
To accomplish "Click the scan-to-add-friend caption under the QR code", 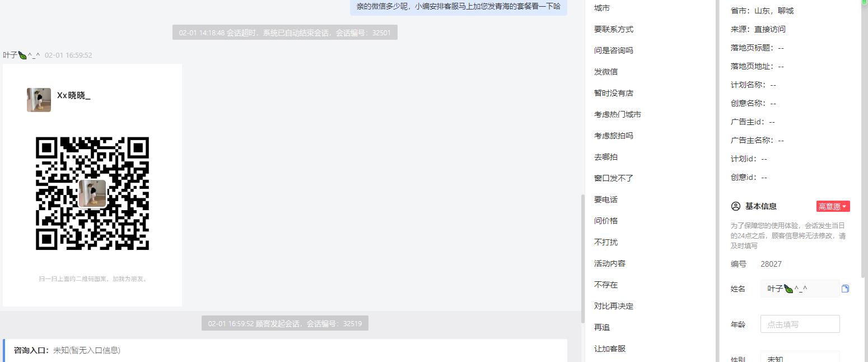I will coord(92,279).
